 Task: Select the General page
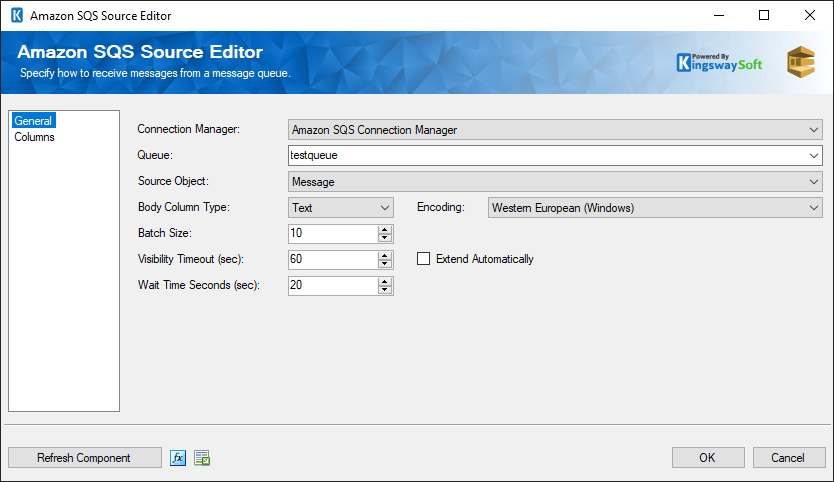click(33, 121)
